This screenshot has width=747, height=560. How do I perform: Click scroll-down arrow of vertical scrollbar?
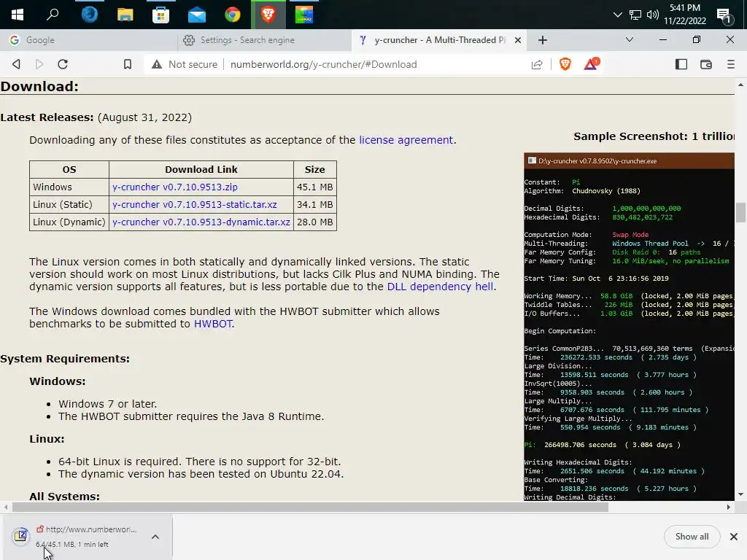(740, 494)
